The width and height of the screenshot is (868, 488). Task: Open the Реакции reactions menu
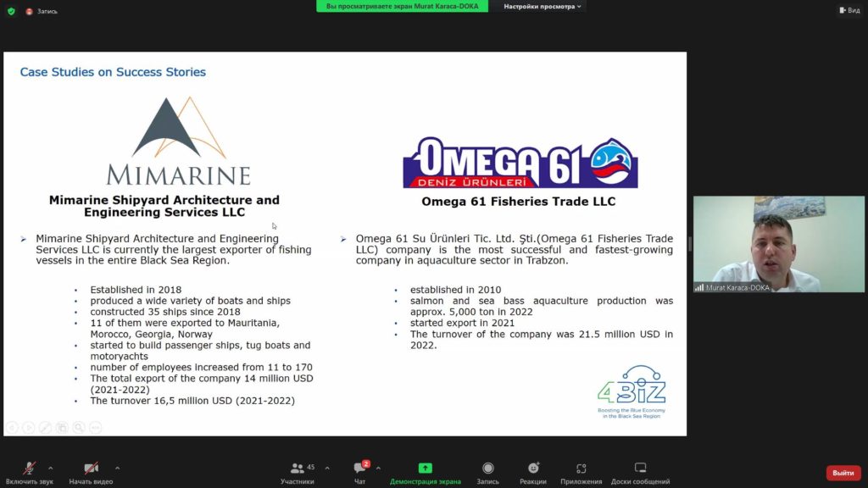point(533,471)
